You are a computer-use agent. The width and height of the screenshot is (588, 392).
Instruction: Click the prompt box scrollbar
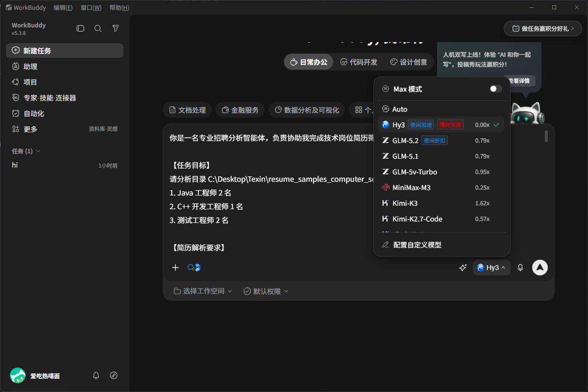coord(546,136)
